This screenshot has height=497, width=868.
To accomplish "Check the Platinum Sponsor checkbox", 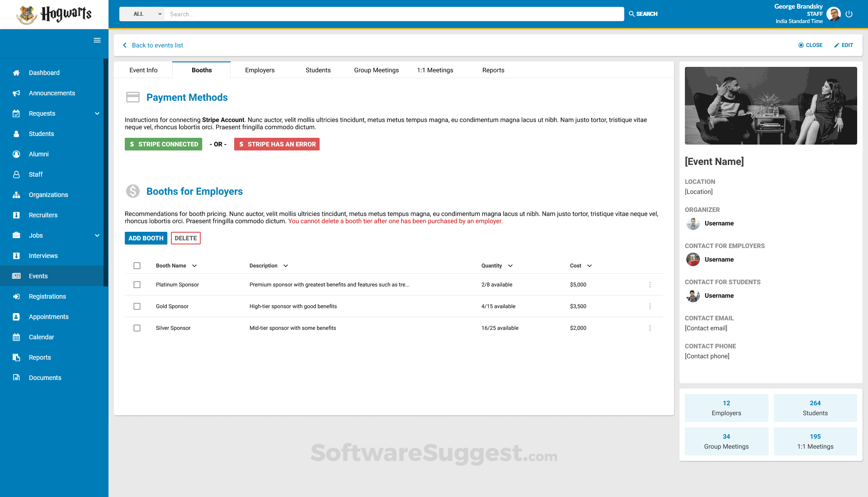I will click(x=137, y=285).
